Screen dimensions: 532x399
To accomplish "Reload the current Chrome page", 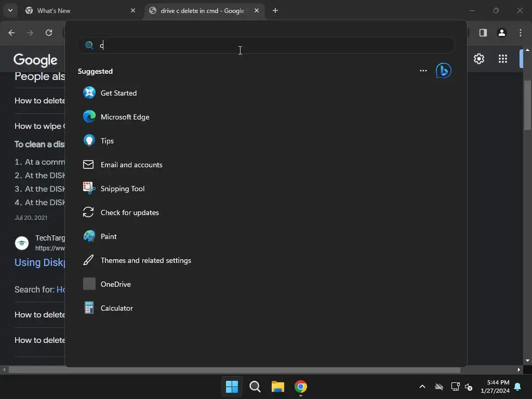I will pyautogui.click(x=49, y=33).
